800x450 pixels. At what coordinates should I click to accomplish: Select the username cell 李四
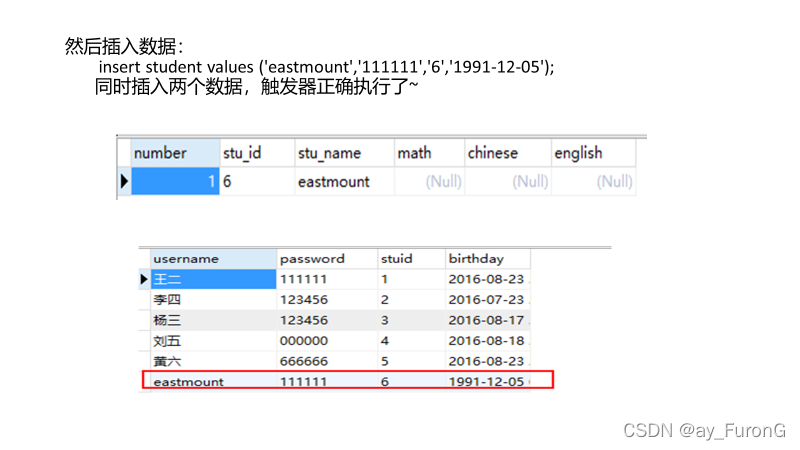click(213, 299)
